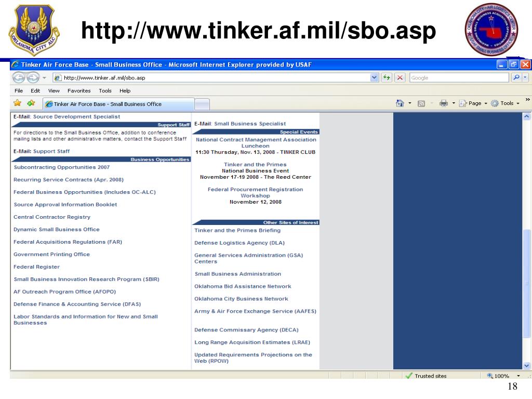Expand the Home button dropdown arrow
Image resolution: width=532 pixels, height=399 pixels.
pos(409,103)
